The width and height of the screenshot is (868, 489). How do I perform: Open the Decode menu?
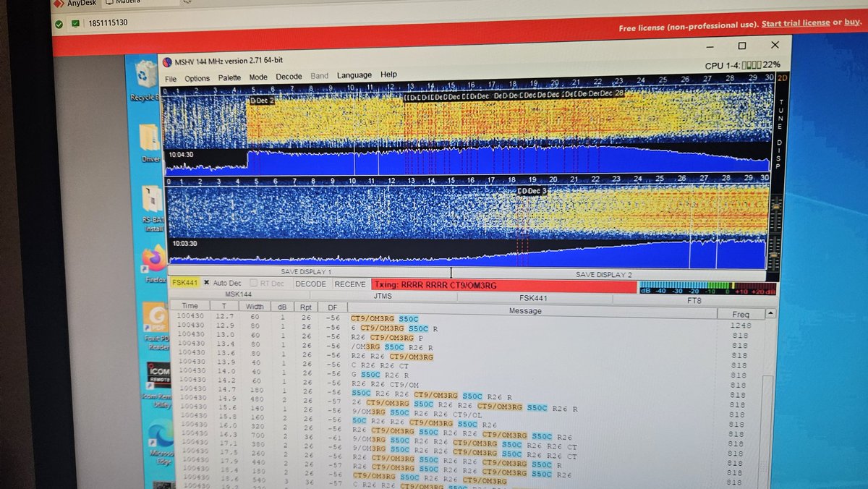tap(289, 77)
